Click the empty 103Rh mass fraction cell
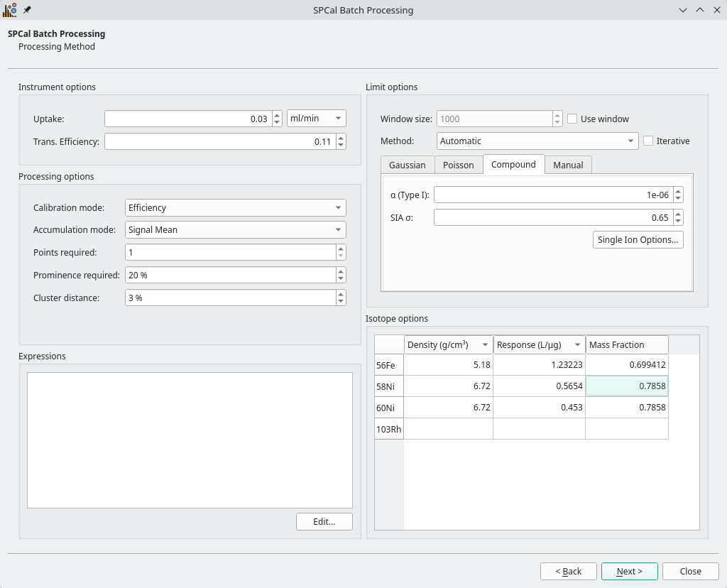The width and height of the screenshot is (727, 588). tap(627, 429)
